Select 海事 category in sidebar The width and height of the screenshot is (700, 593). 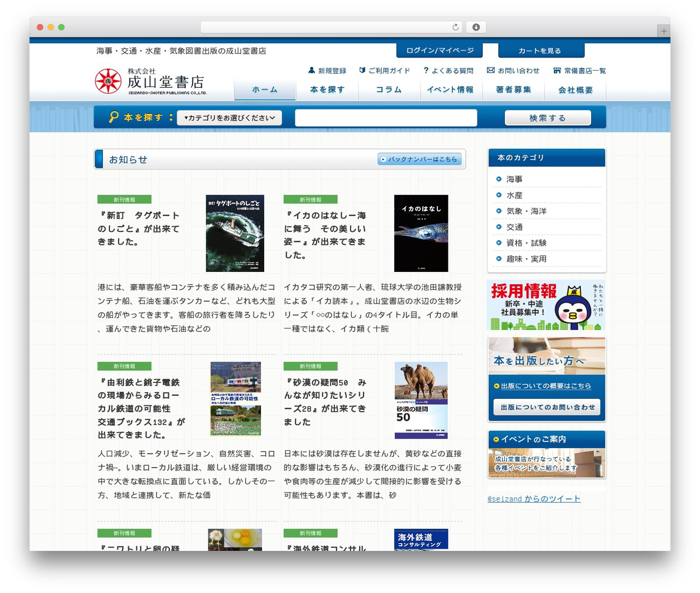pos(514,179)
